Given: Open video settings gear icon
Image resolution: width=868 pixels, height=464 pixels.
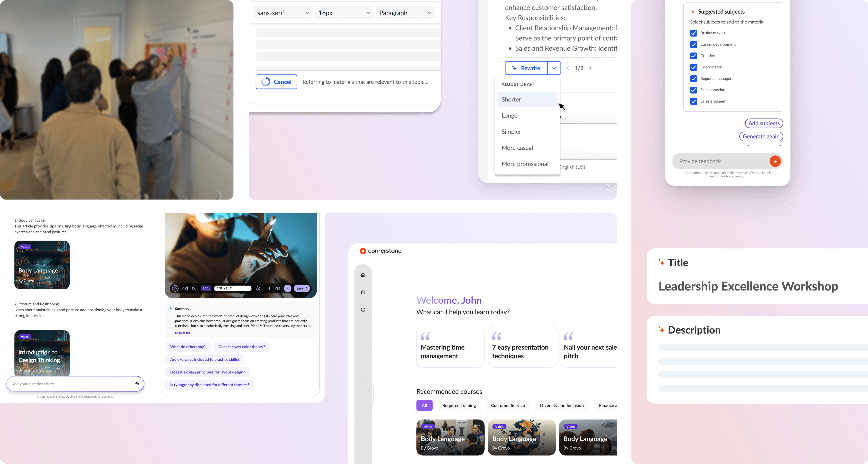Looking at the screenshot, I should pyautogui.click(x=258, y=288).
